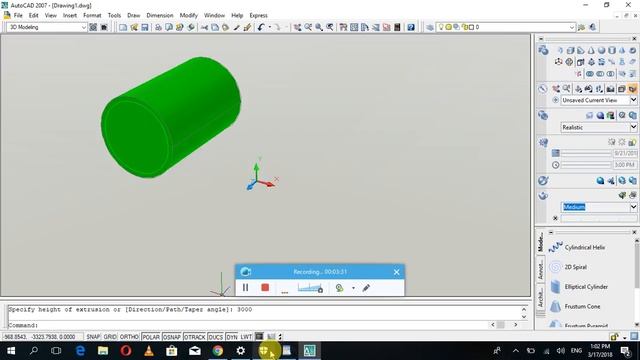The image size is (640, 360).
Task: Click the recorder audio level slider
Action: click(311, 288)
